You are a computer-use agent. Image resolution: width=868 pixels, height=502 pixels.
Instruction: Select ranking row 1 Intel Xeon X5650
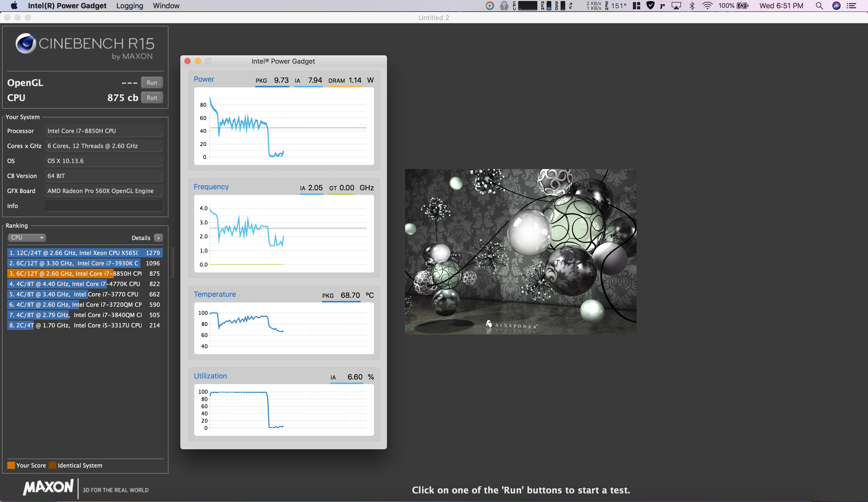coord(85,253)
